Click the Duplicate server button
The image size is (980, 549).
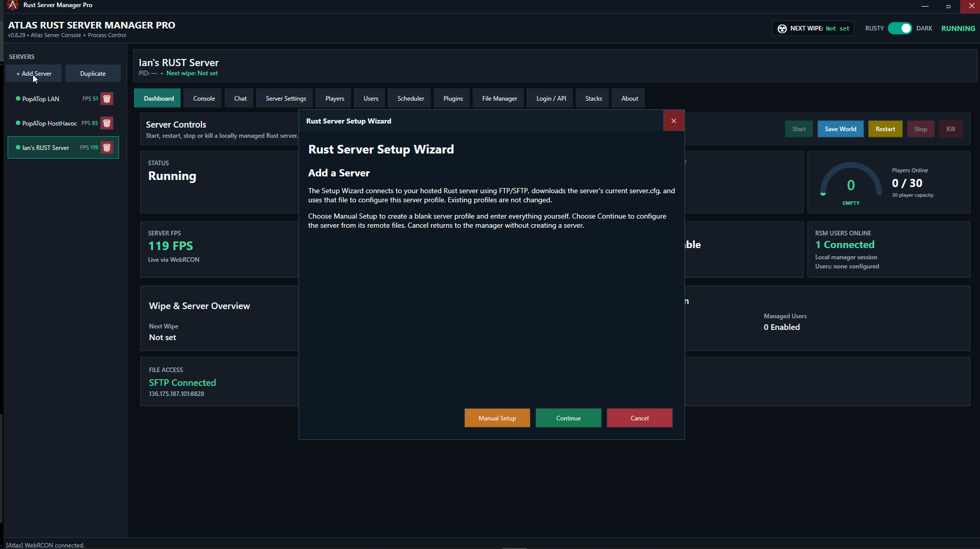coord(93,73)
